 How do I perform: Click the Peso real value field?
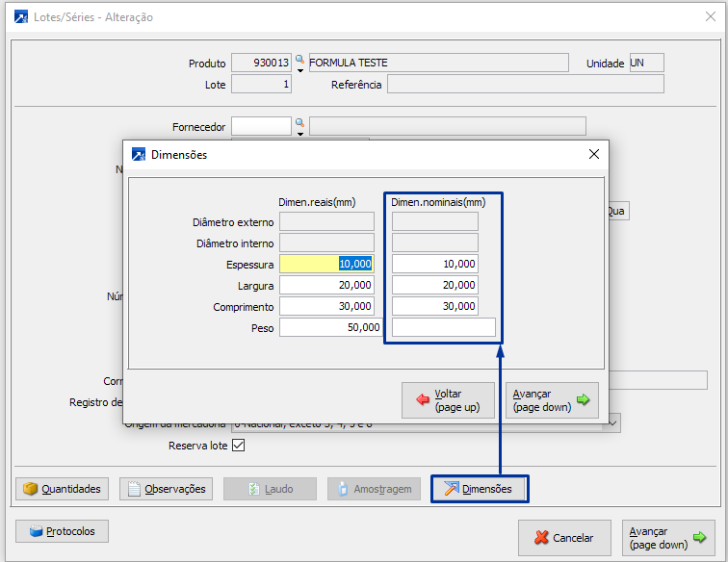point(331,327)
